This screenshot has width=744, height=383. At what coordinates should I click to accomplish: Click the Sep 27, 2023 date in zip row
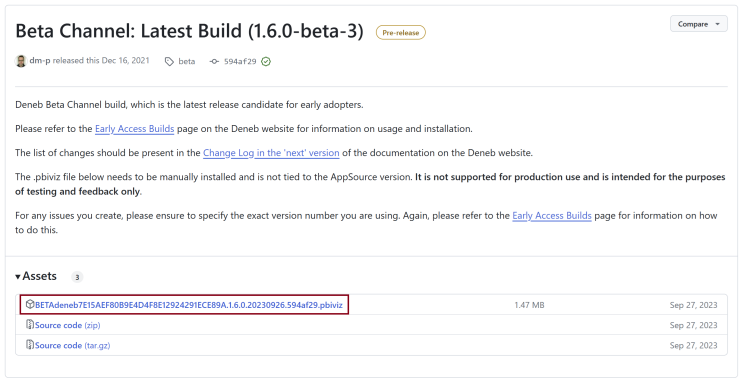pyautogui.click(x=693, y=325)
